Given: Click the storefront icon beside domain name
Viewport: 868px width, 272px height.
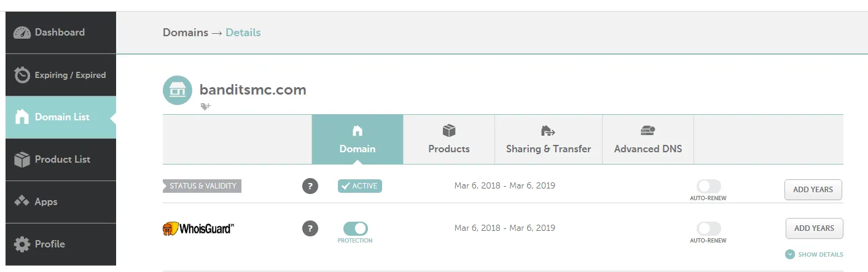Looking at the screenshot, I should click(x=178, y=91).
